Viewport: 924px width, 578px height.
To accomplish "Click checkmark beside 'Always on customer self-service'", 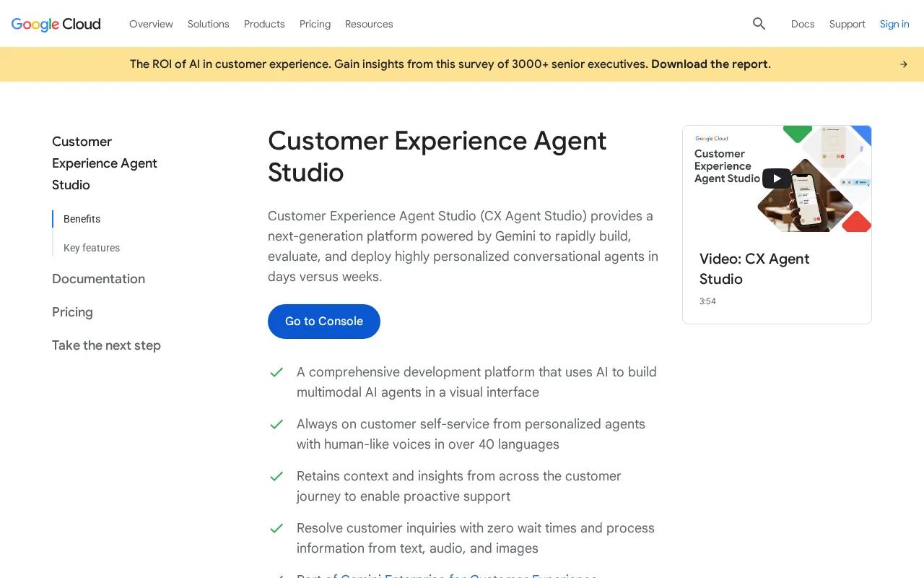I will pos(276,424).
